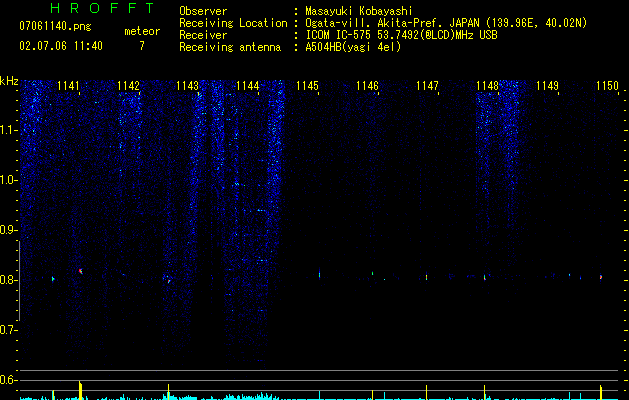Click the 1141 time marker
This screenshot has height=400, width=629.
68,86
